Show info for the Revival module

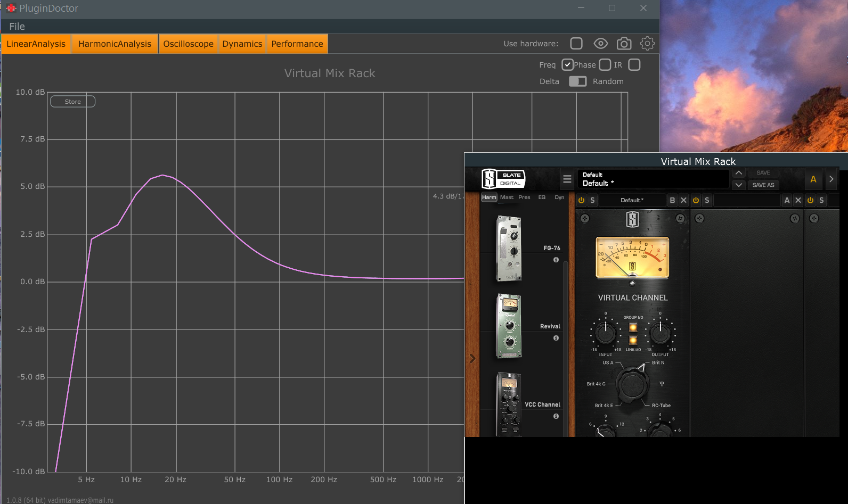[556, 338]
